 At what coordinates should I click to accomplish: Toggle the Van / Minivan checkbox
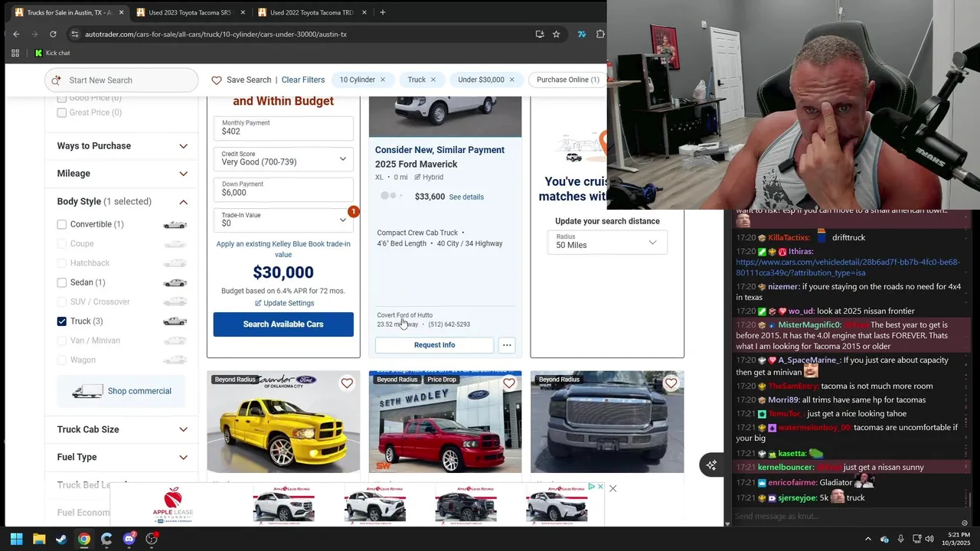point(62,341)
